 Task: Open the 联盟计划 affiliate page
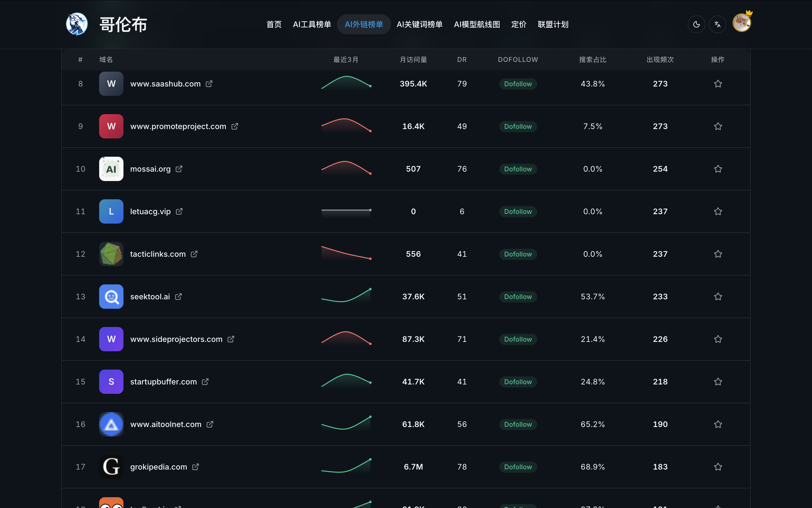pyautogui.click(x=553, y=24)
